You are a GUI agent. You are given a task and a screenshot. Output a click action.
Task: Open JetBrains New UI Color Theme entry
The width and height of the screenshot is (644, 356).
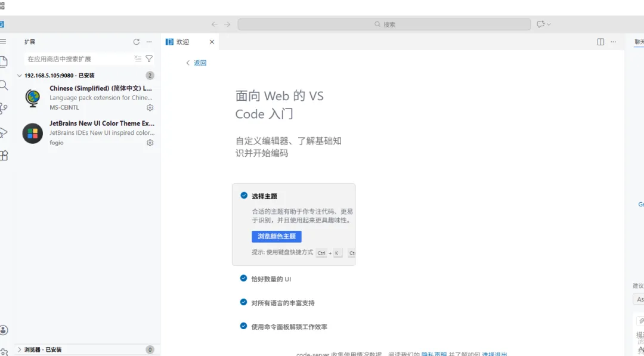coord(88,133)
